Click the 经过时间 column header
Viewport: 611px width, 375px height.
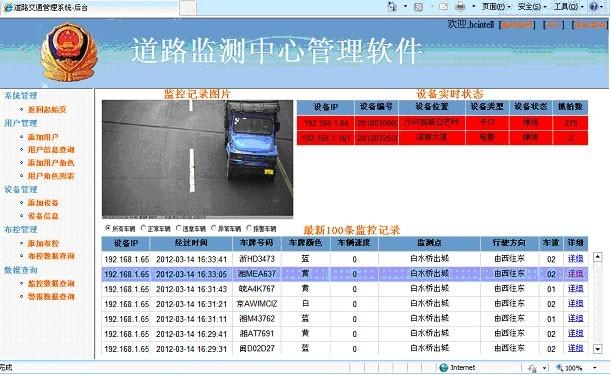pyautogui.click(x=191, y=243)
